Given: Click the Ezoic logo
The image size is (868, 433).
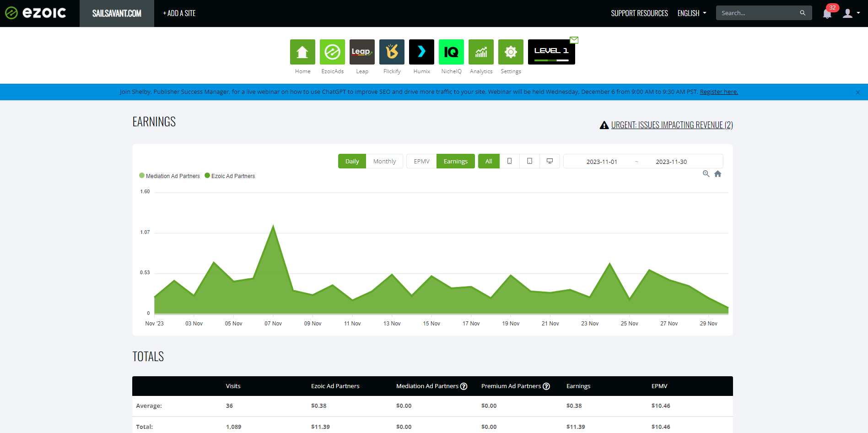Looking at the screenshot, I should point(36,13).
